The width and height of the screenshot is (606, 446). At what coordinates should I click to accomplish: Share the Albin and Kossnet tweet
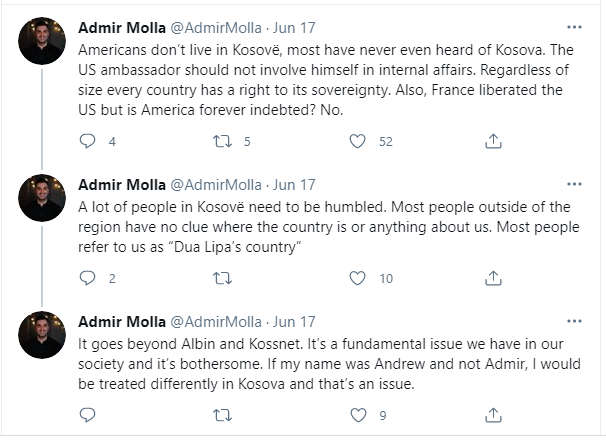pyautogui.click(x=492, y=414)
